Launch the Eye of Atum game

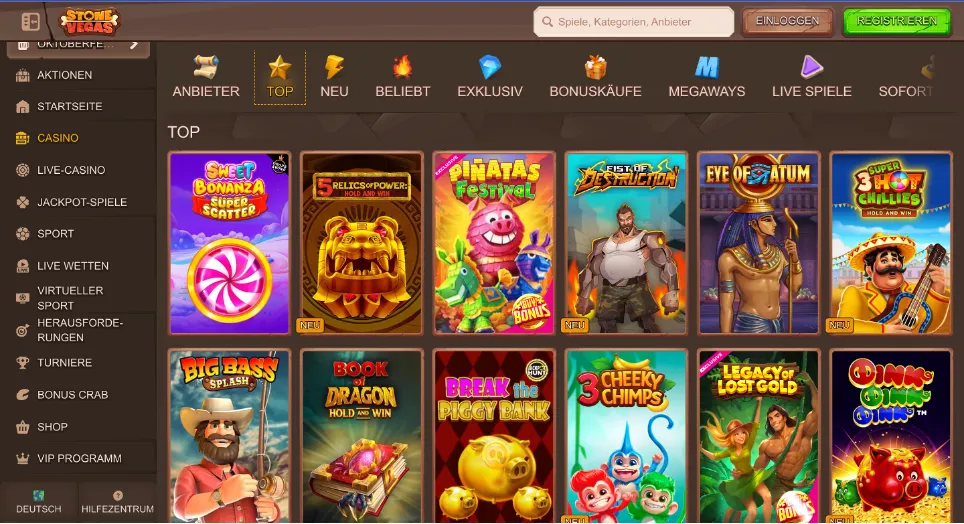tap(759, 243)
